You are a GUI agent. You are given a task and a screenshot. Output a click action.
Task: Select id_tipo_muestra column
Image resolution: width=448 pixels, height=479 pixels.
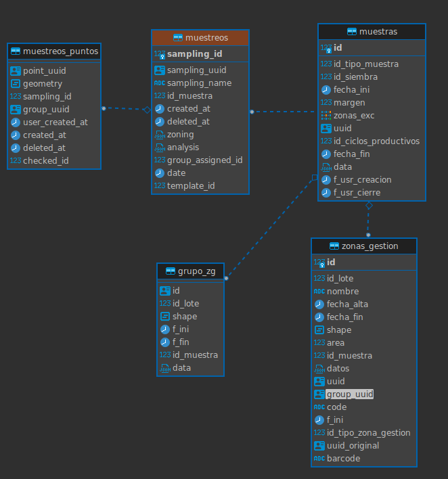[366, 64]
